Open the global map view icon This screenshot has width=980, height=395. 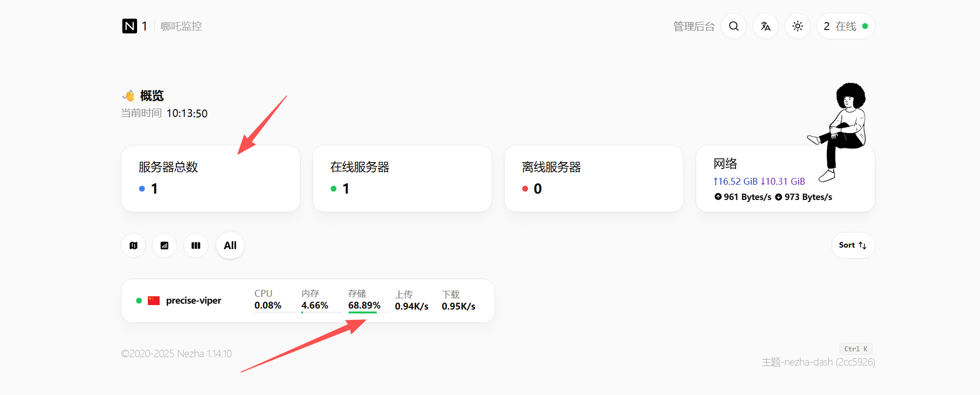click(133, 245)
